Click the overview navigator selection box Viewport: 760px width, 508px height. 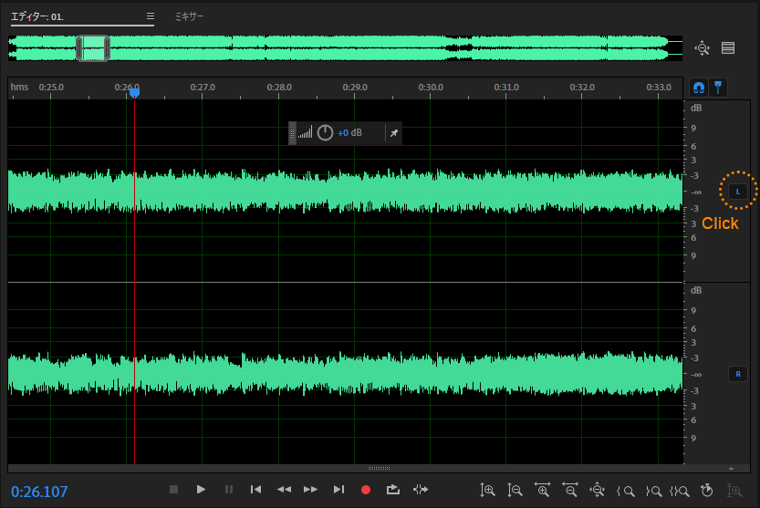[93, 48]
